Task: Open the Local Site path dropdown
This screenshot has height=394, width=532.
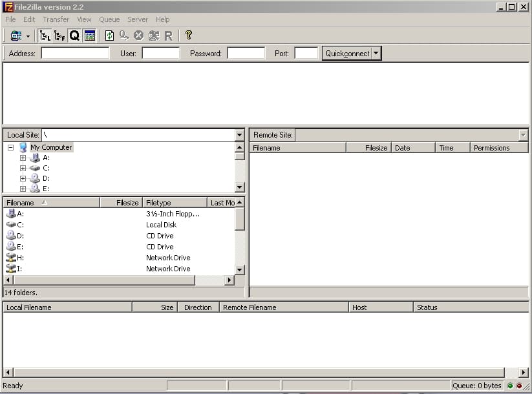Action: pos(239,134)
